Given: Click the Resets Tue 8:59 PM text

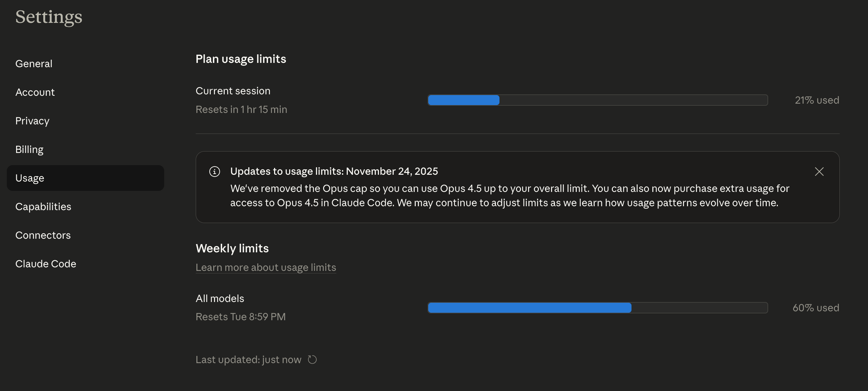Looking at the screenshot, I should click(240, 317).
